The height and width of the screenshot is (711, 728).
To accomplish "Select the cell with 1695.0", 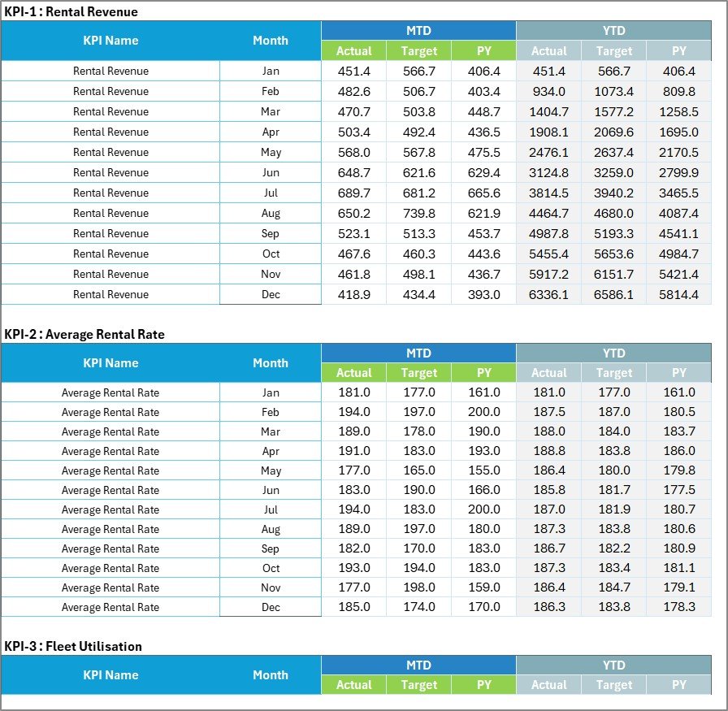I will click(678, 132).
